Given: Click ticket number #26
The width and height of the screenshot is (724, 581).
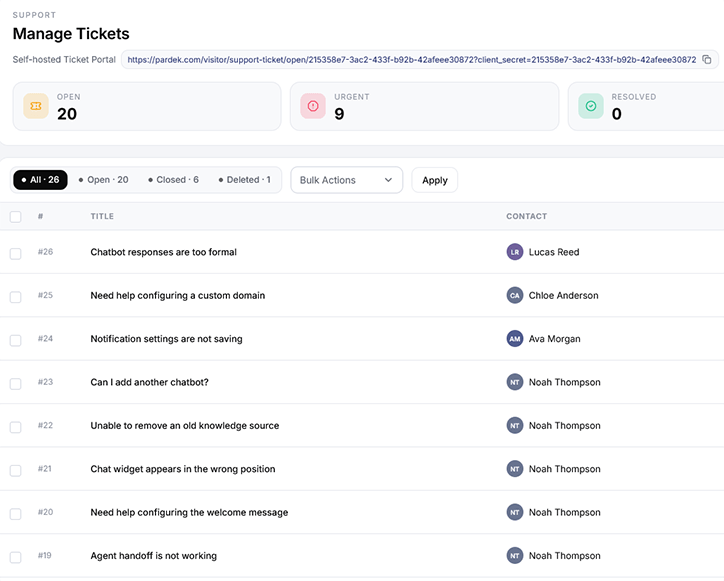Looking at the screenshot, I should coord(45,252).
